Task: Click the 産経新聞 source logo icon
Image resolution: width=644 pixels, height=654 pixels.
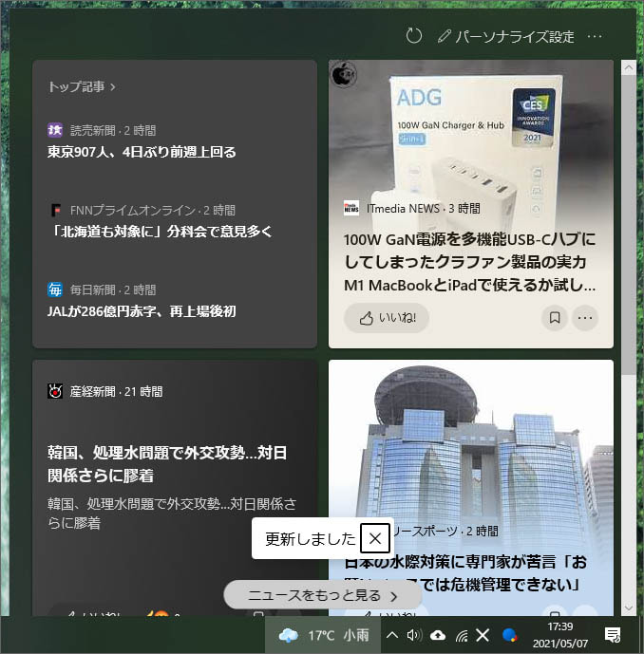Action: click(55, 391)
